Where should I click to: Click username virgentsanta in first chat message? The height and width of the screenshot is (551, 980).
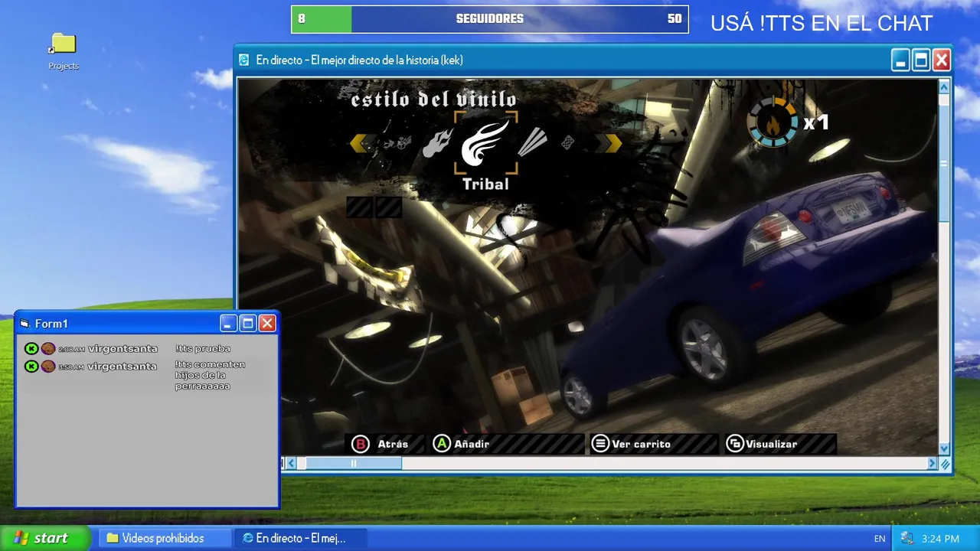[x=122, y=349]
